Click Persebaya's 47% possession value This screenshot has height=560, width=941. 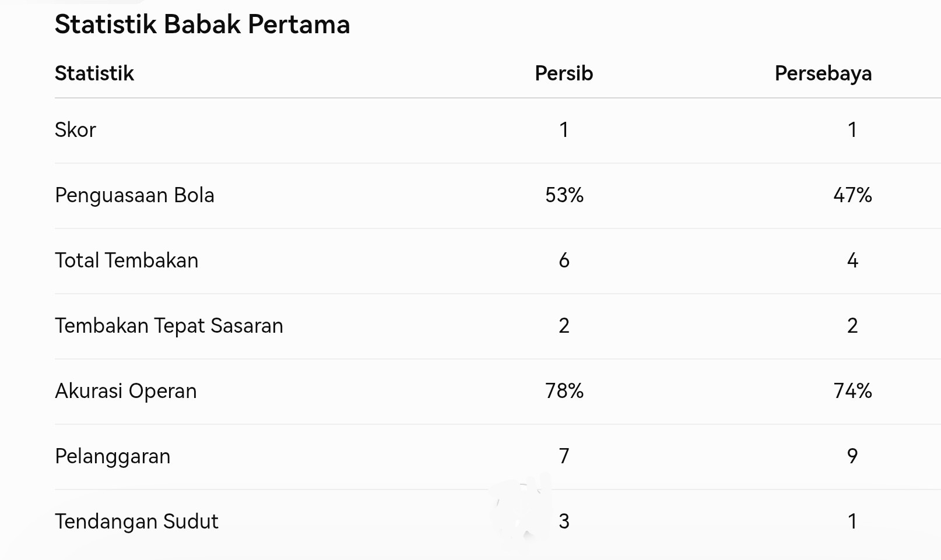click(x=853, y=195)
